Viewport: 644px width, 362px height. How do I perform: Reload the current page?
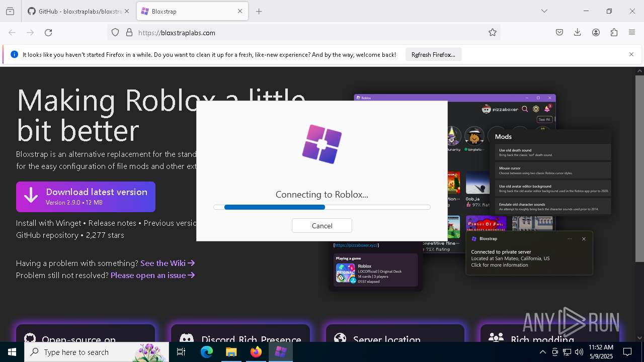click(x=48, y=33)
